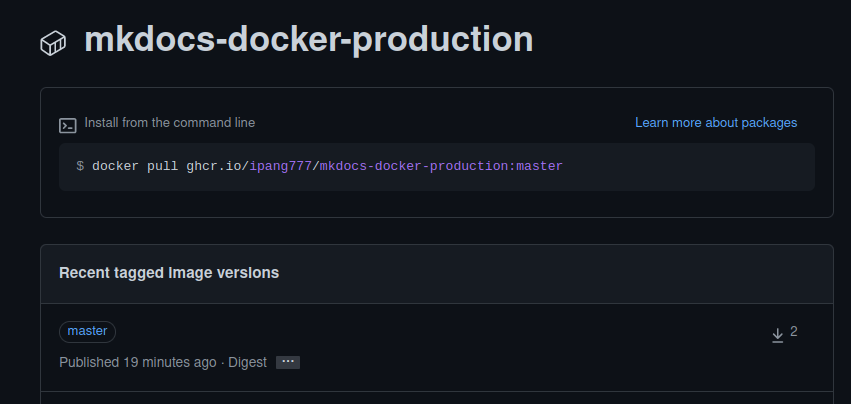Click the "pull" keyword in the command
Image resolution: width=851 pixels, height=404 pixels.
coord(162,166)
